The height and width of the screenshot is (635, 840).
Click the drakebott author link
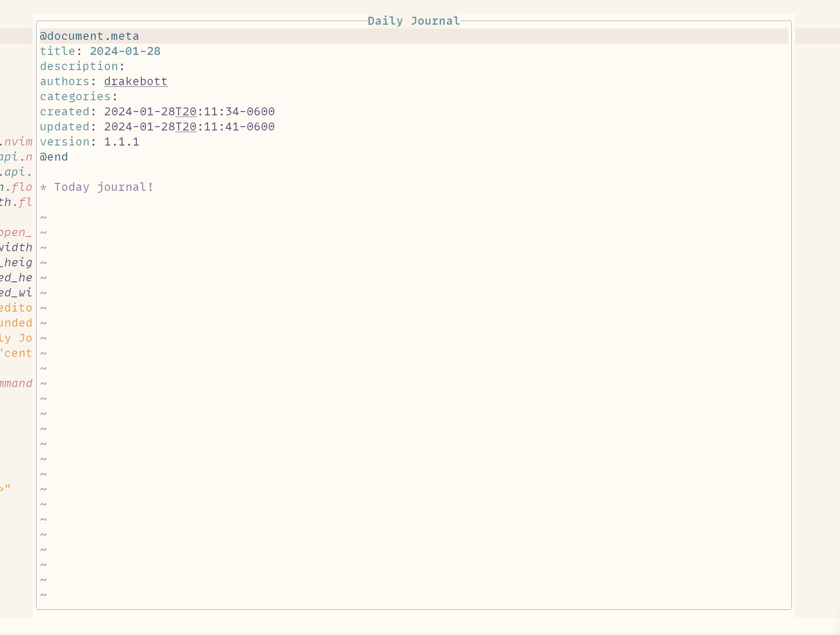tap(135, 81)
